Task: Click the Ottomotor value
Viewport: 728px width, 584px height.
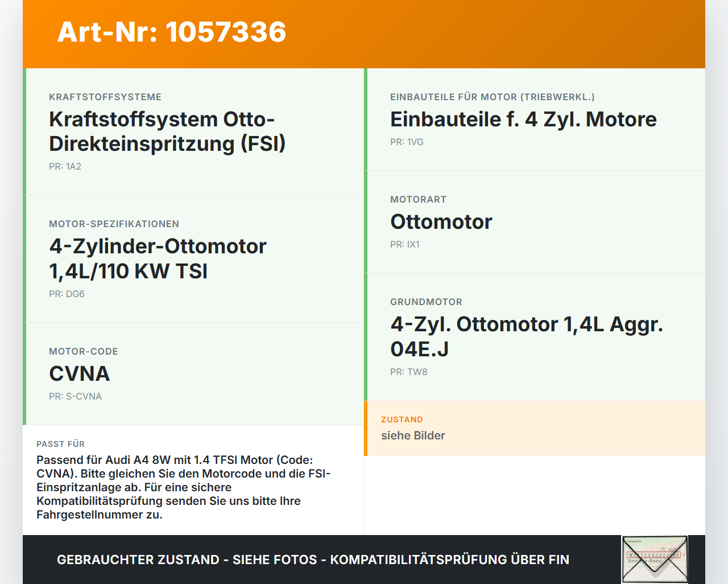Action: tap(441, 222)
